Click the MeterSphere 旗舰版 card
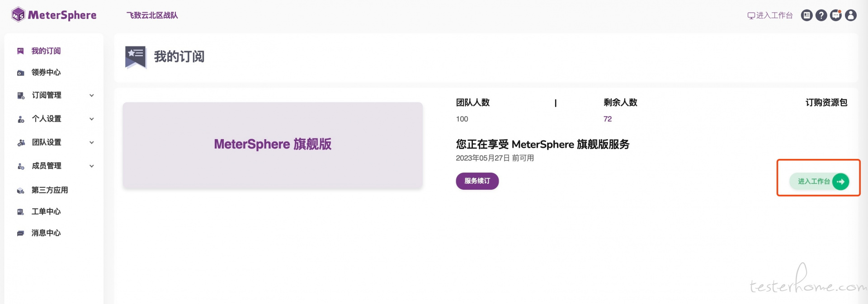The width and height of the screenshot is (868, 304). (273, 145)
